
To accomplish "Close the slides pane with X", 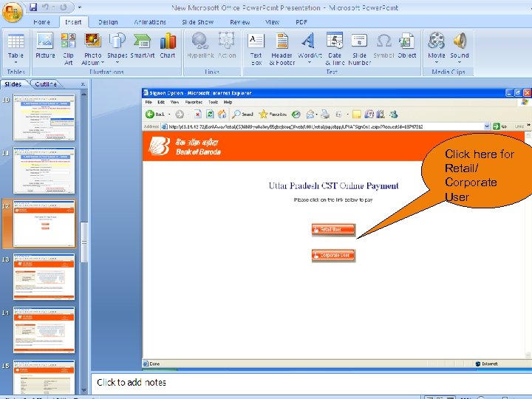I will click(83, 83).
